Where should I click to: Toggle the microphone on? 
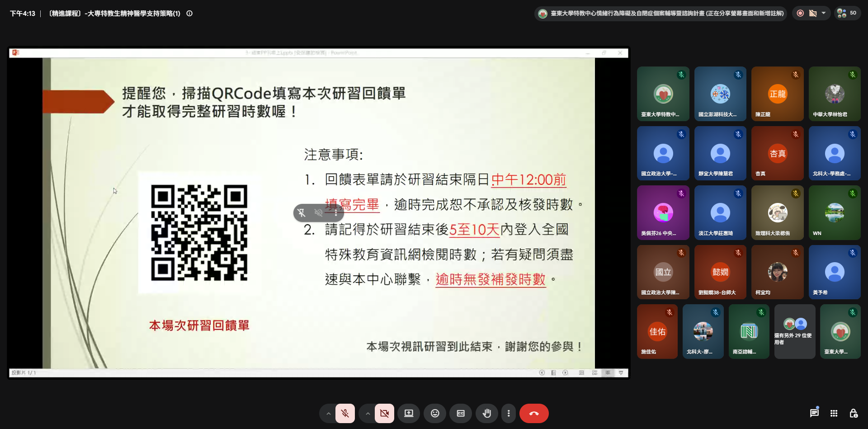tap(345, 414)
